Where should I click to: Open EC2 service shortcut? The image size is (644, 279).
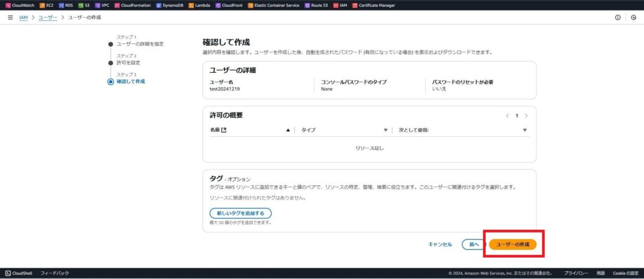[x=46, y=5]
